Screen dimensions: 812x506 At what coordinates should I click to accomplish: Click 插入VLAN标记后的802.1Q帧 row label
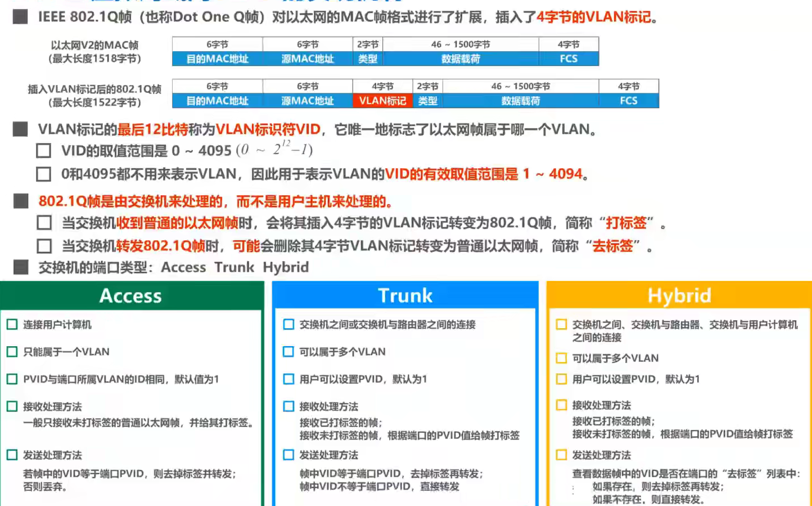(x=94, y=89)
